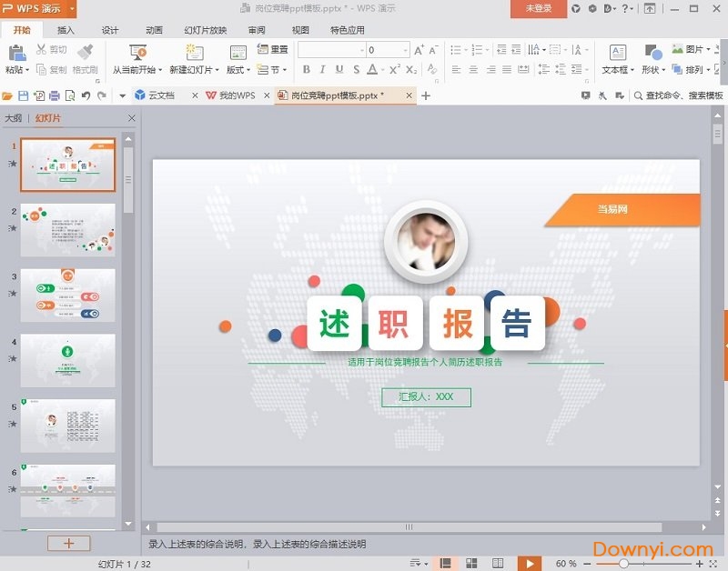Image resolution: width=728 pixels, height=571 pixels.
Task: Switch to slide sorter view icon
Action: 471,564
